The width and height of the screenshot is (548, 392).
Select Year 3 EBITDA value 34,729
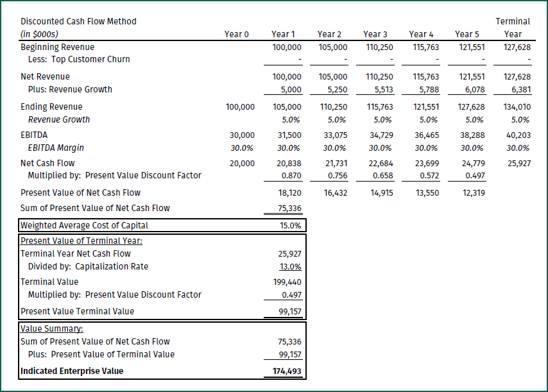pos(382,135)
